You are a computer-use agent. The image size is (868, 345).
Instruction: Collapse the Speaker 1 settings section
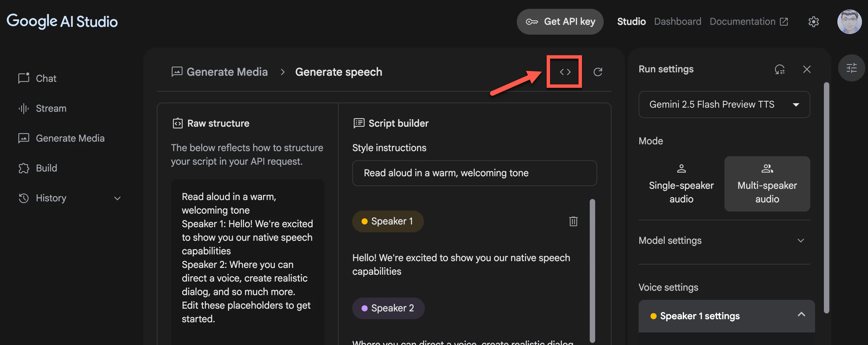pyautogui.click(x=727, y=316)
